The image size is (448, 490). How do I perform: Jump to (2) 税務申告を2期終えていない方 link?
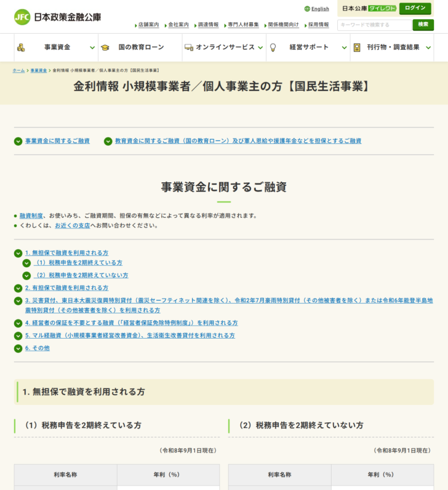pyautogui.click(x=81, y=275)
